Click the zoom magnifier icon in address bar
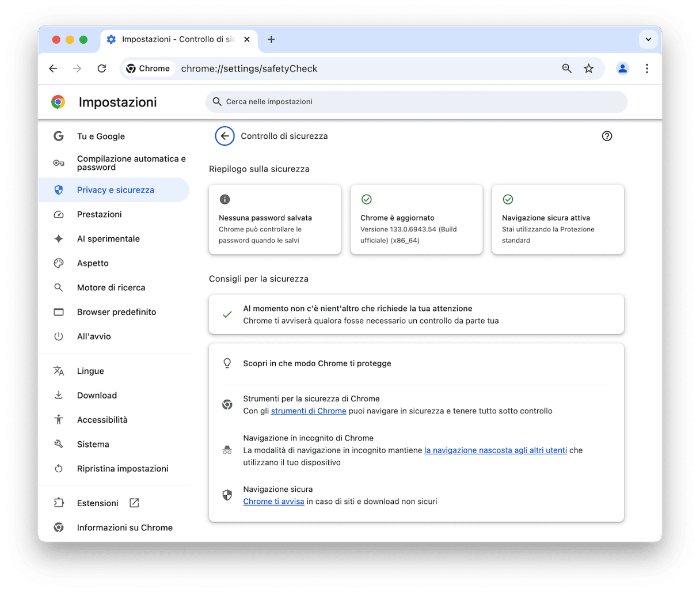The image size is (700, 592). 567,69
